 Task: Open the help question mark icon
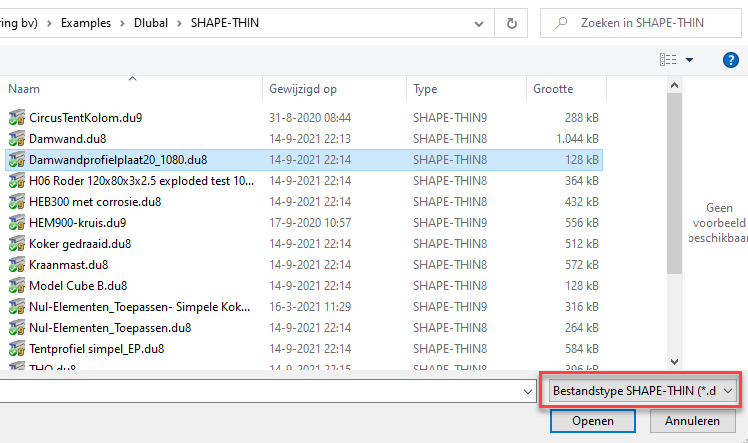730,60
